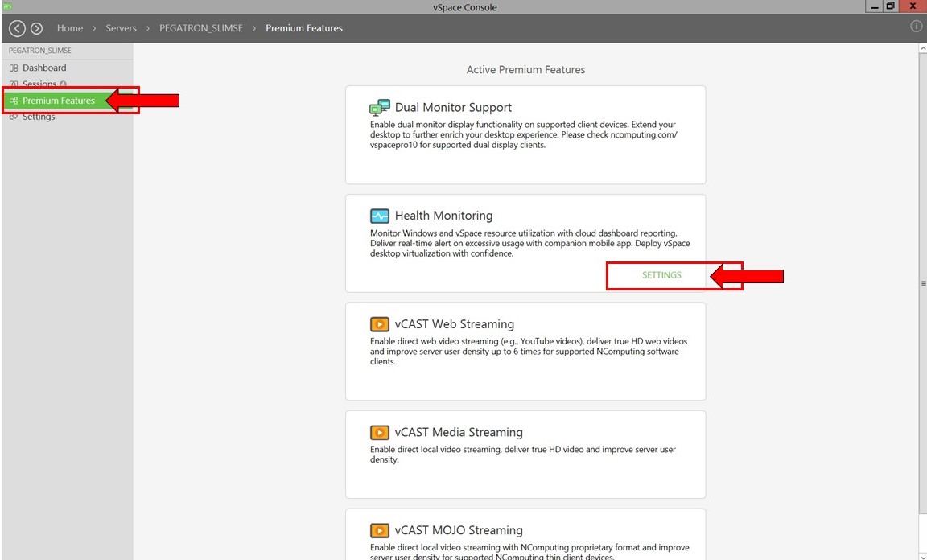Click the Dual Monitor Support icon
This screenshot has width=927, height=560.
pos(380,108)
